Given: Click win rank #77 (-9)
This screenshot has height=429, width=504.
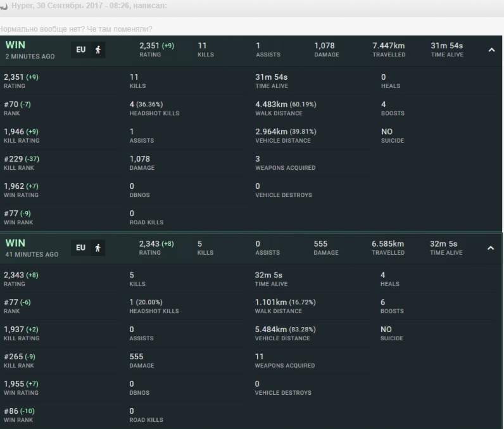Looking at the screenshot, I should tap(17, 214).
